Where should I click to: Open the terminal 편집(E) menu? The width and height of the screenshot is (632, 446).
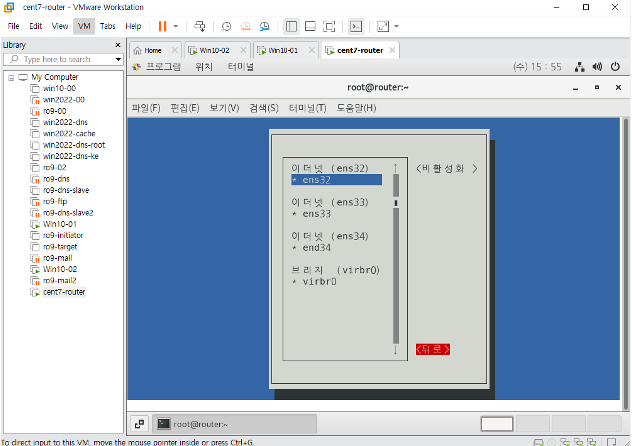point(185,108)
